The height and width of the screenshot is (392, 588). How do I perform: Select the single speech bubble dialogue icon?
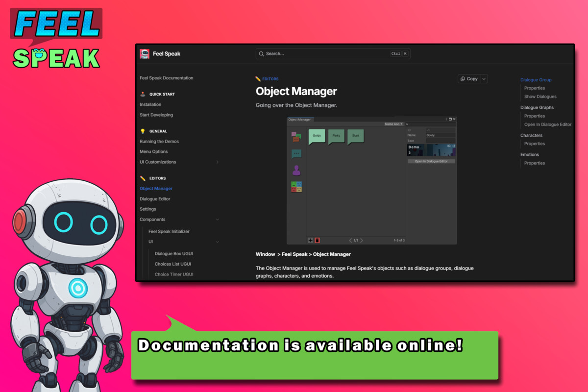[296, 153]
